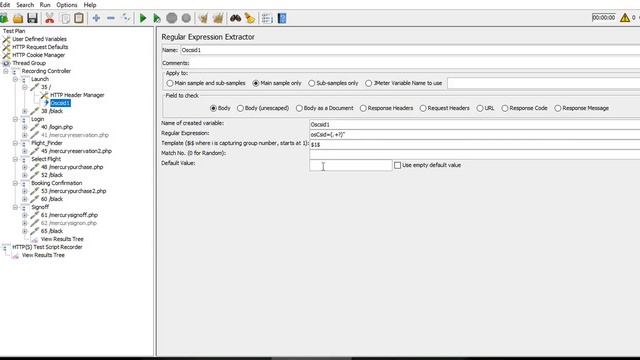The width and height of the screenshot is (640, 360).
Task: Clear results with single broom icon
Action: 203,18
